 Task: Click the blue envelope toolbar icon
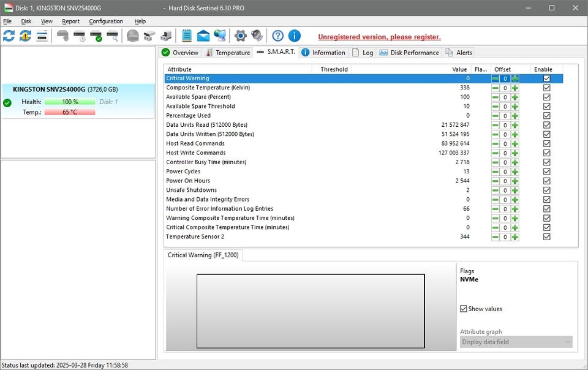pyautogui.click(x=203, y=36)
